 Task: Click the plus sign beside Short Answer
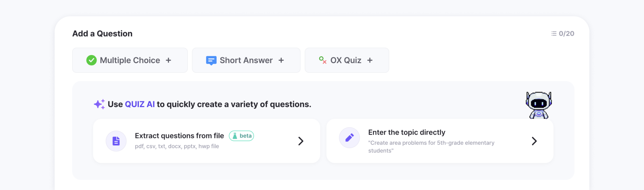pyautogui.click(x=281, y=60)
